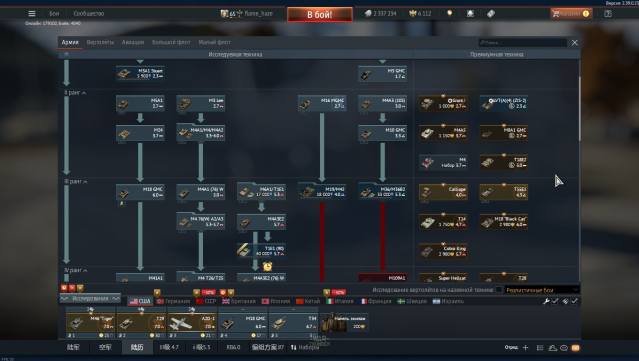Click the В бой! battle button
Viewport: 639px width, 361px height.
tap(320, 15)
